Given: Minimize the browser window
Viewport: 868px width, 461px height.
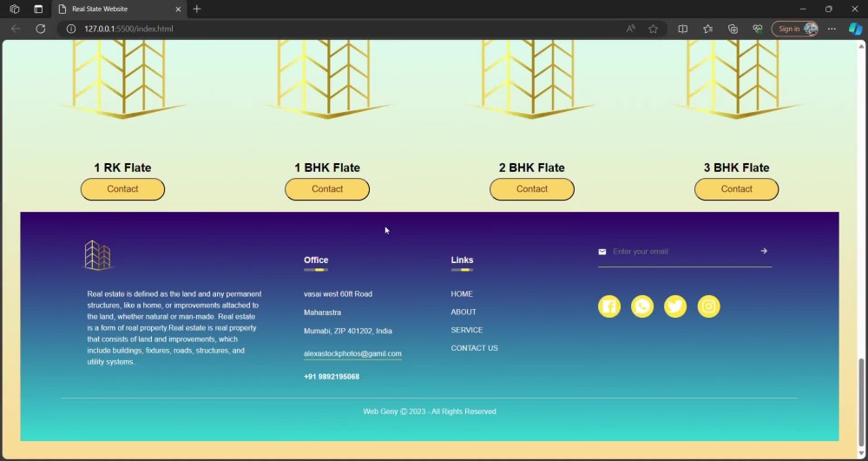Looking at the screenshot, I should coord(803,9).
